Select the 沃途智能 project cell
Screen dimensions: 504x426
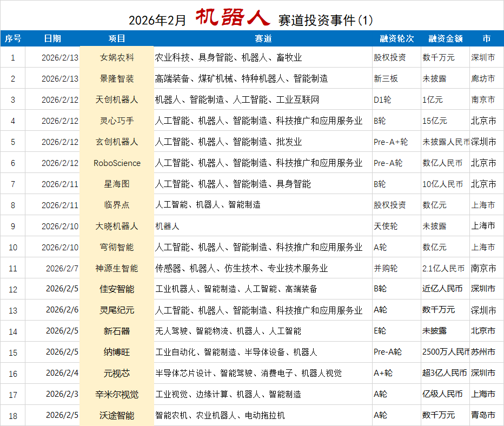[117, 415]
